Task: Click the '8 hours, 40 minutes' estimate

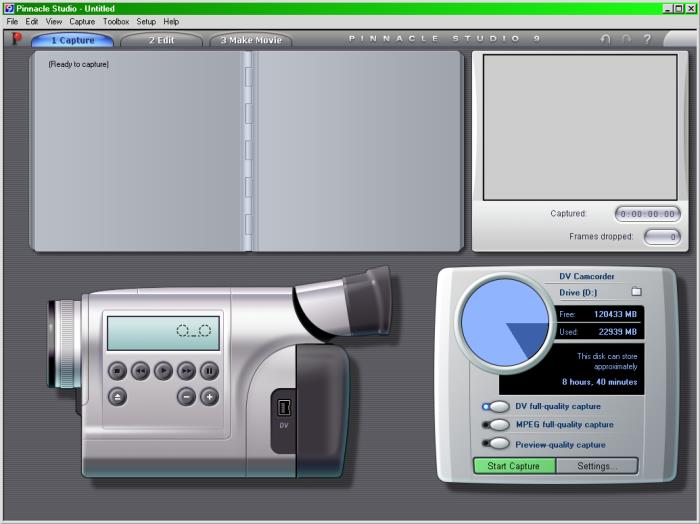Action: tap(600, 382)
